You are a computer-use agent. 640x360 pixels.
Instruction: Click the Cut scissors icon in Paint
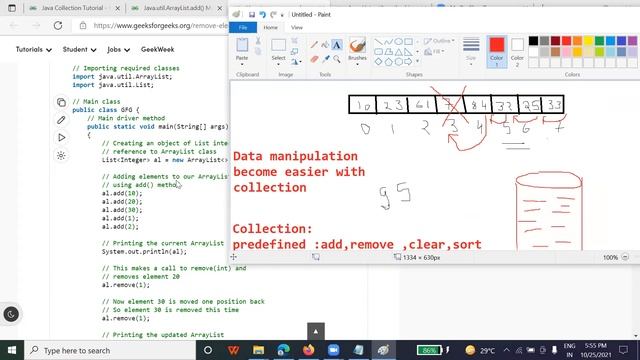(x=258, y=41)
